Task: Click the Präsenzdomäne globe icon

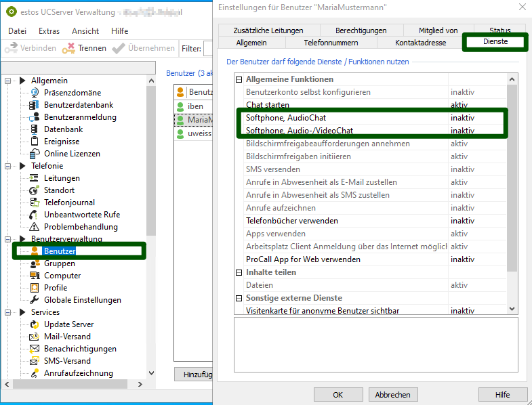Action: 34,93
